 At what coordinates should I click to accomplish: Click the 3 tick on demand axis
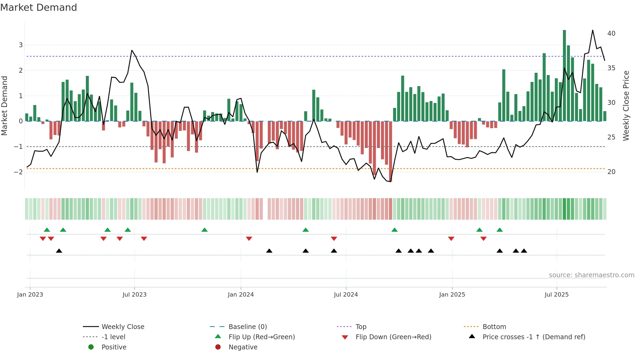[21, 45]
